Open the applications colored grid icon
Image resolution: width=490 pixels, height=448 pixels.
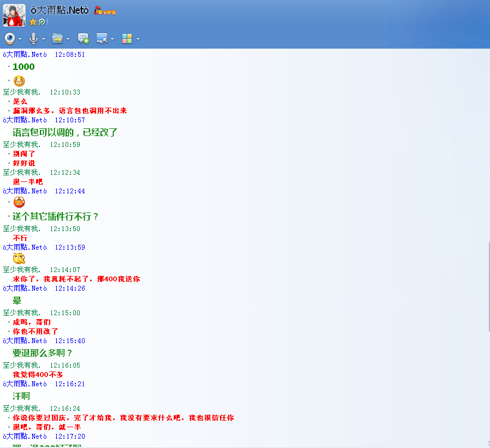[127, 39]
